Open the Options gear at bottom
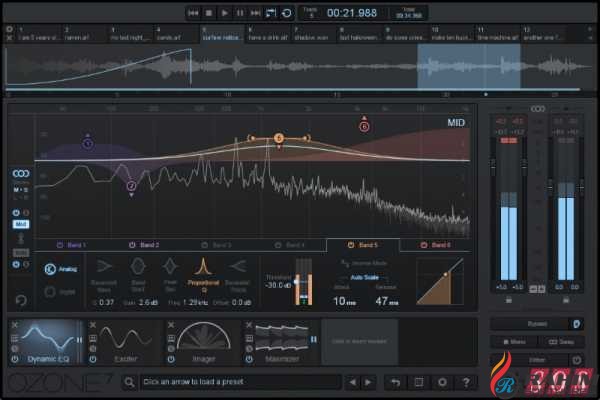600x400 pixels. tap(442, 382)
